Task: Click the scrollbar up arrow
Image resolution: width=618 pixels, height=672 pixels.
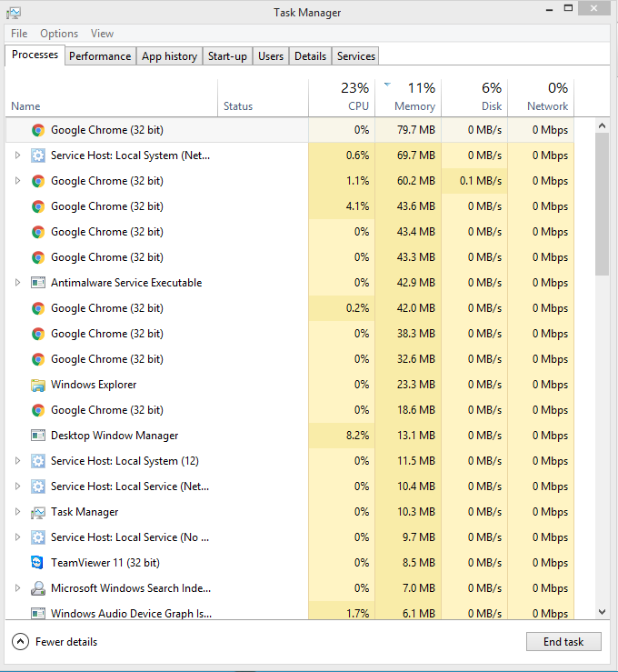Action: 602,125
